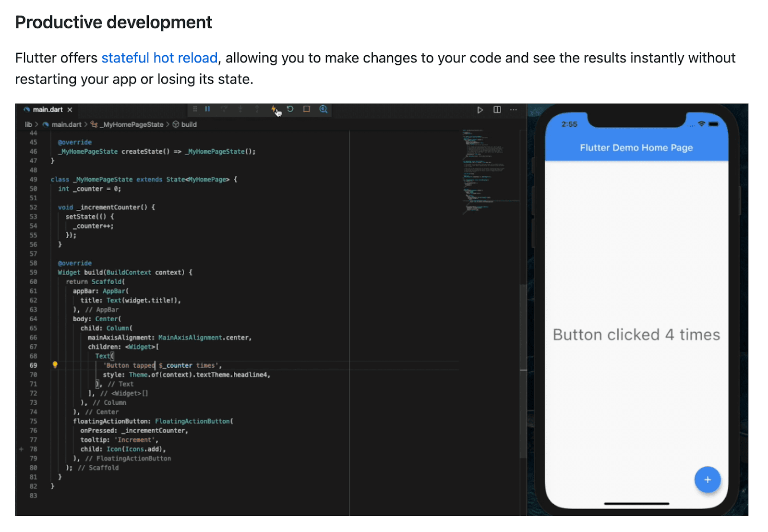Click the dimmed step out icon
This screenshot has width=768, height=532.
(257, 109)
